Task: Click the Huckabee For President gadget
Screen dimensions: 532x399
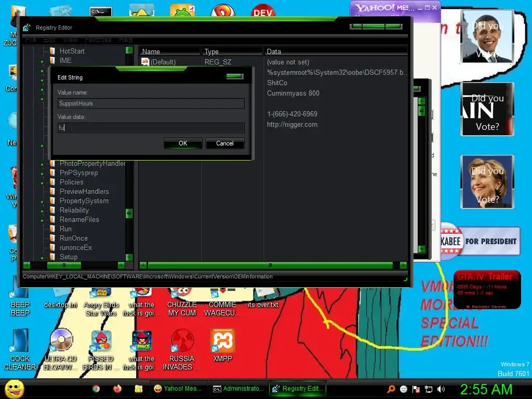Action: 480,241
